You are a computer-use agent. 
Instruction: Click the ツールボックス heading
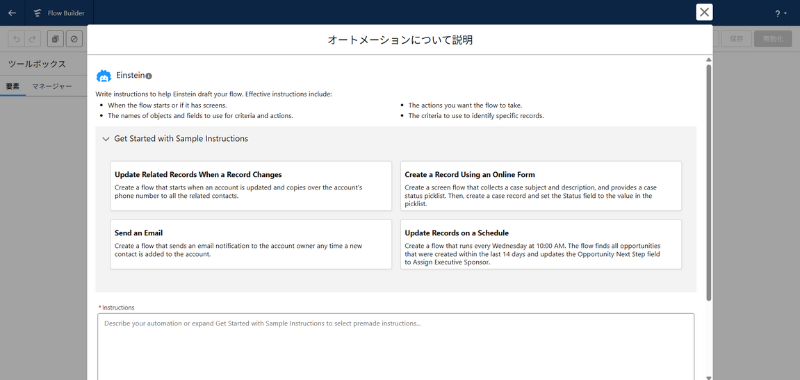[x=37, y=64]
